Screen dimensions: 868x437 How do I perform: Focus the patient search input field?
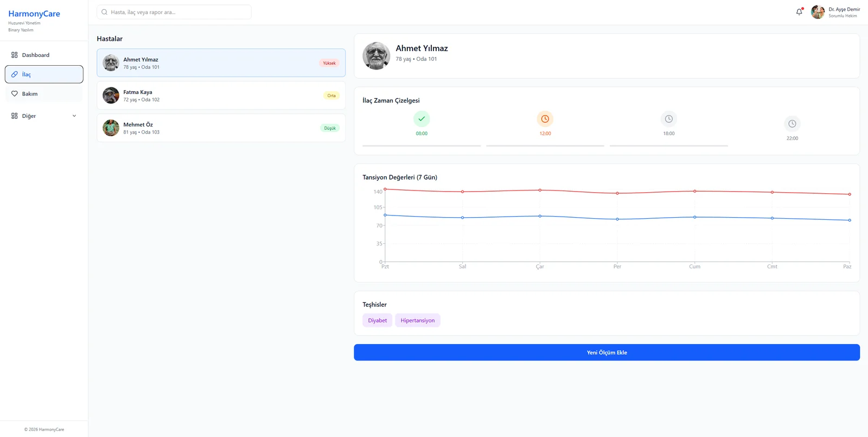point(179,12)
